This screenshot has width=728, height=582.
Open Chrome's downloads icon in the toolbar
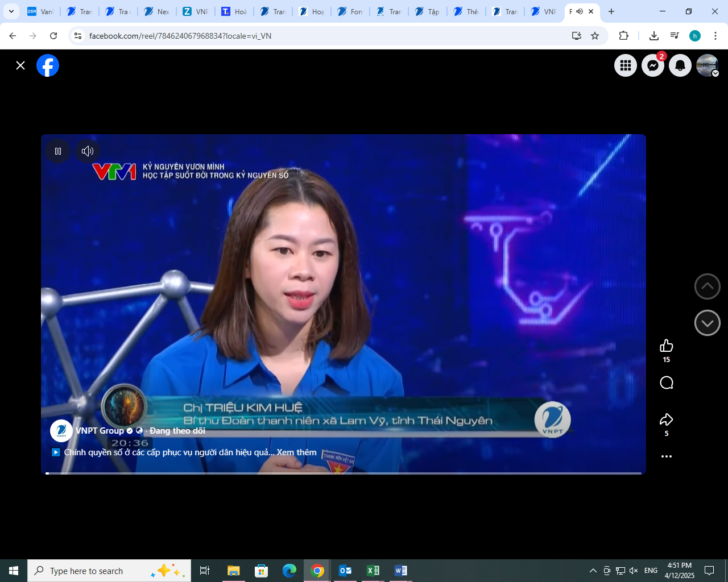pos(653,35)
